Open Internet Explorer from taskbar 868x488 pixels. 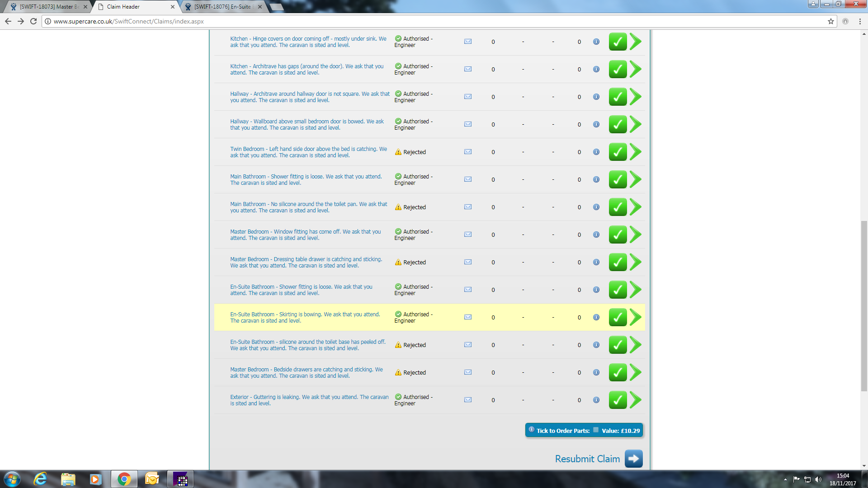[40, 479]
